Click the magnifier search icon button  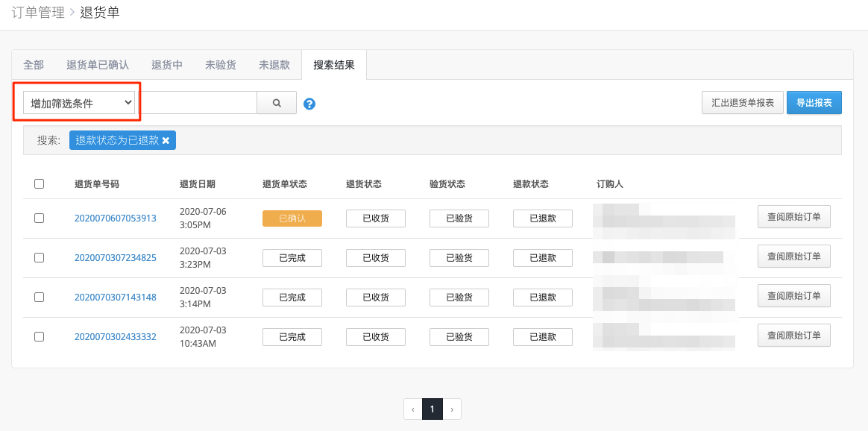tap(277, 103)
